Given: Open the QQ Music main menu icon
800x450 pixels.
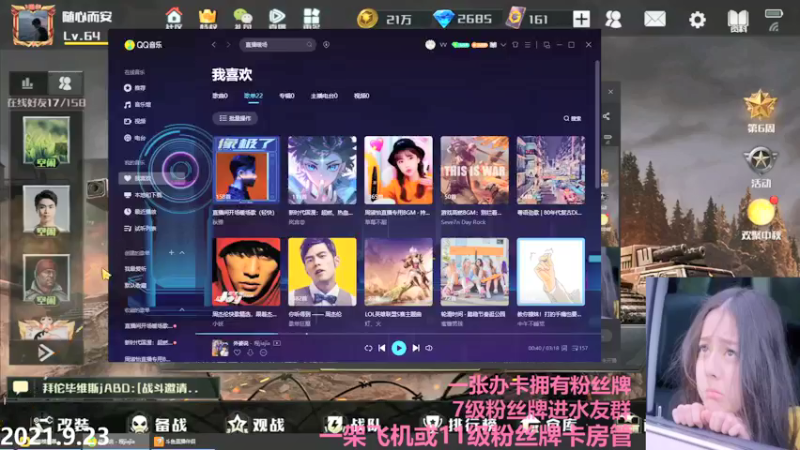Looking at the screenshot, I should [528, 45].
